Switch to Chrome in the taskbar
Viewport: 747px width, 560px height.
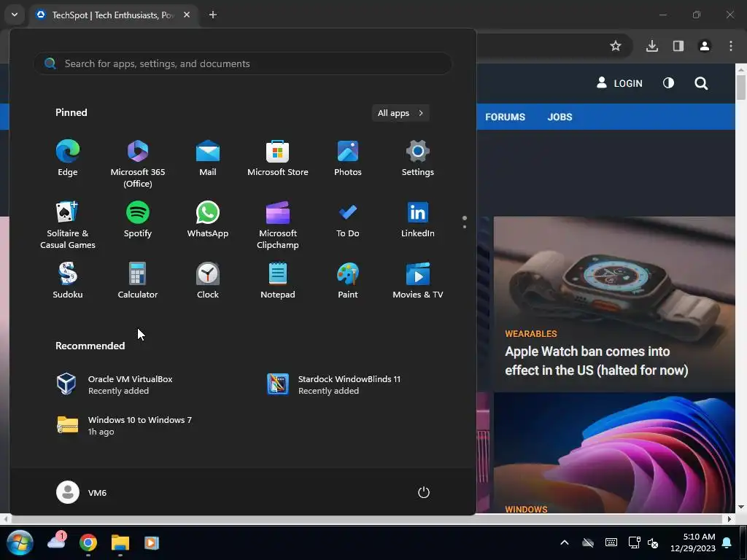(88, 542)
